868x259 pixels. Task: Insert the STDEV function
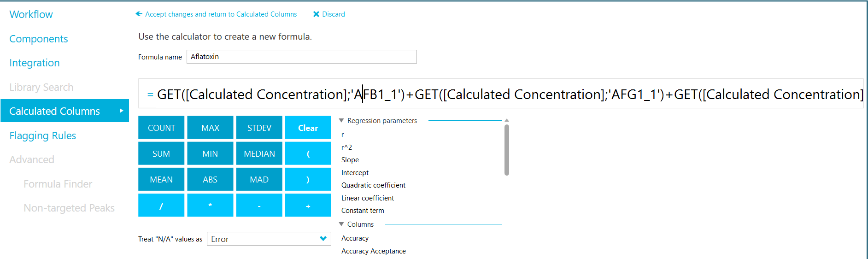pyautogui.click(x=259, y=128)
